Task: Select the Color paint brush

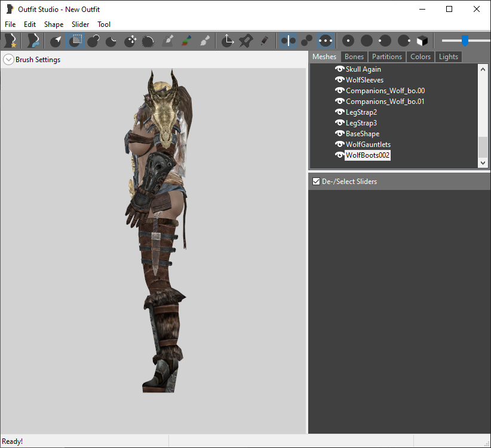Action: tap(186, 41)
